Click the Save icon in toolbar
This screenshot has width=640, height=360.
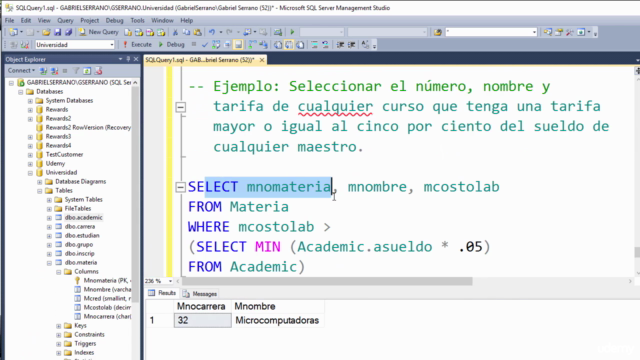coord(58,32)
